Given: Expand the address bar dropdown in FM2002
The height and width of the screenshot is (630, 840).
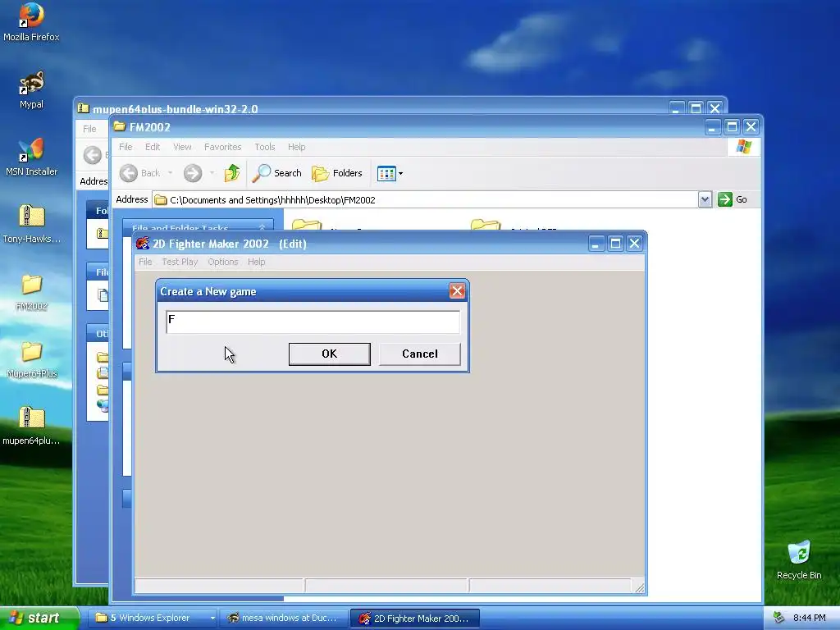Looking at the screenshot, I should 705,199.
